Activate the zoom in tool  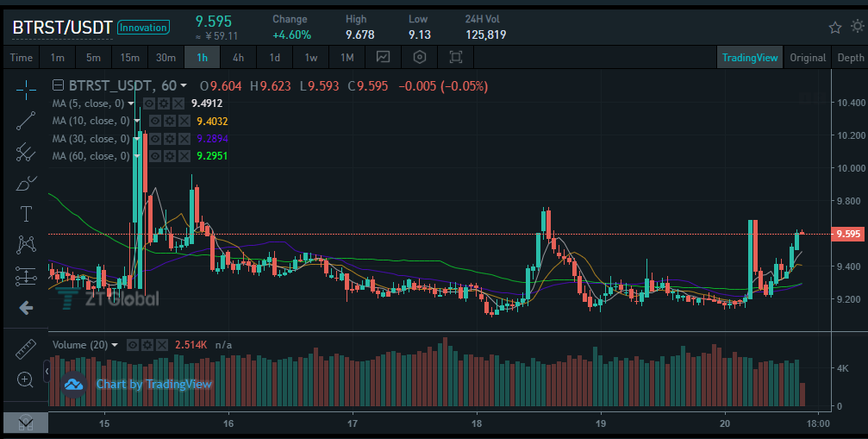tap(26, 379)
